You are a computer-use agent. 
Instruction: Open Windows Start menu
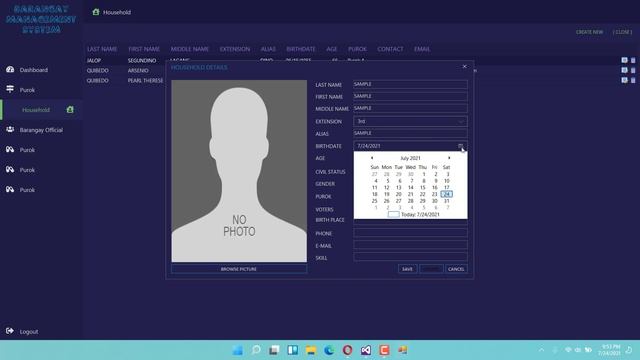pos(238,350)
